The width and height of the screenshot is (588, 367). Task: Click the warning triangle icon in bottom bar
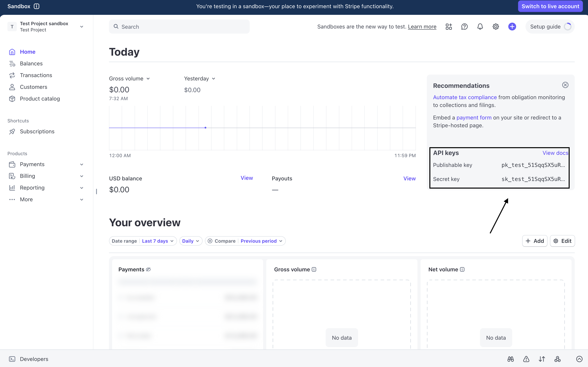[526, 359]
